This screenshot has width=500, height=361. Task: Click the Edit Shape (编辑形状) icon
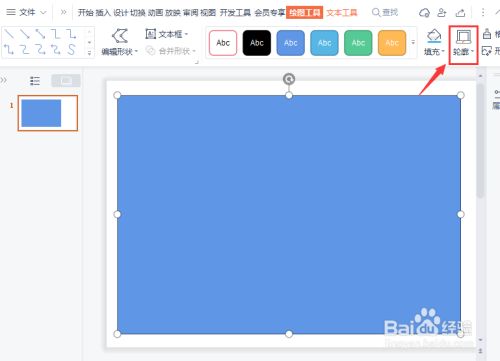(x=119, y=36)
